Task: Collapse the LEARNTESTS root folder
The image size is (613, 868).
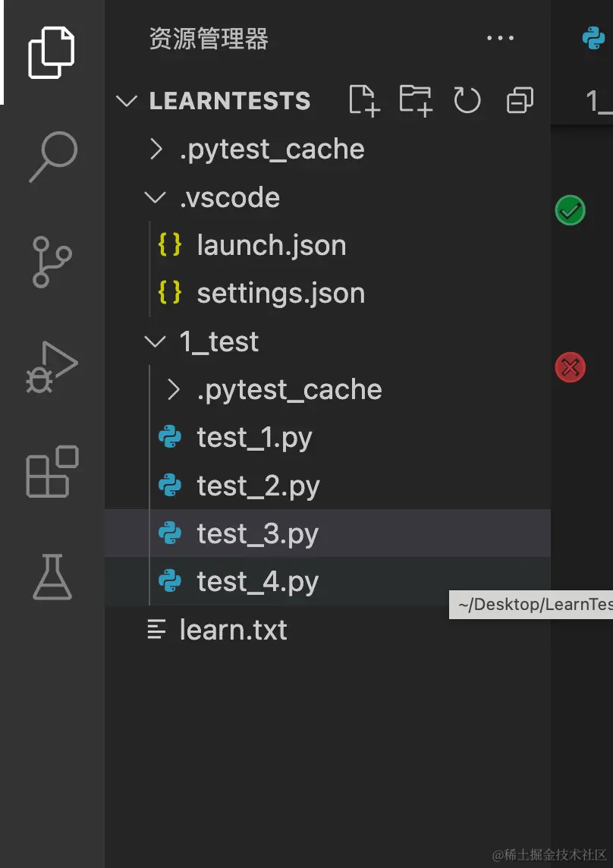Action: tap(126, 101)
